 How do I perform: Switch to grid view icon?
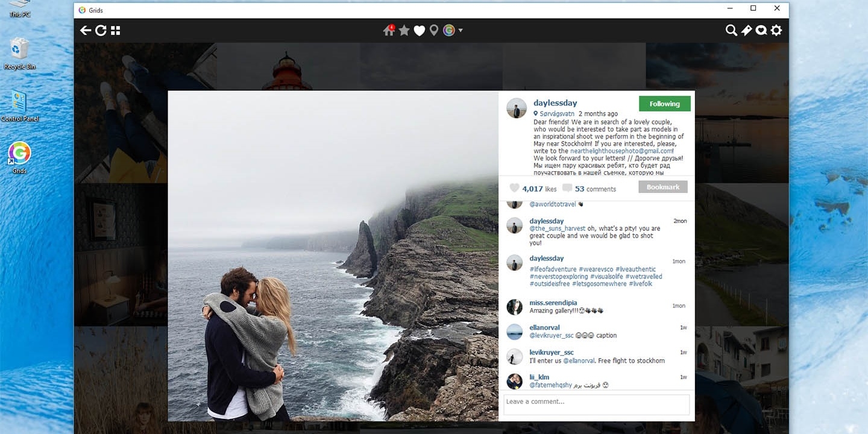[x=116, y=30]
